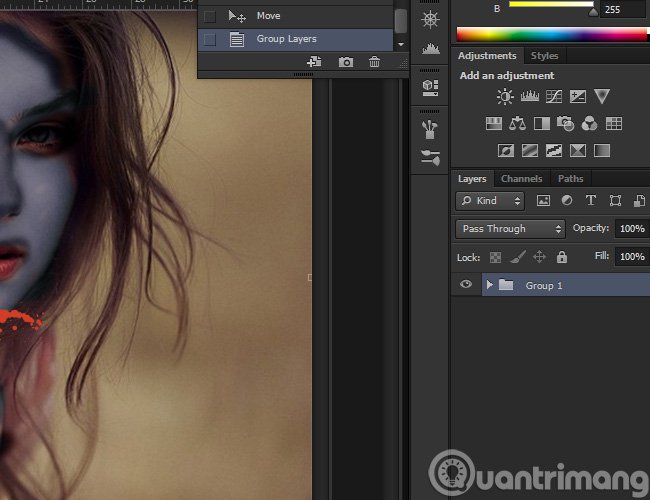Viewport: 650px width, 500px height.
Task: Toggle lock image pixels brush icon
Action: pos(517,257)
